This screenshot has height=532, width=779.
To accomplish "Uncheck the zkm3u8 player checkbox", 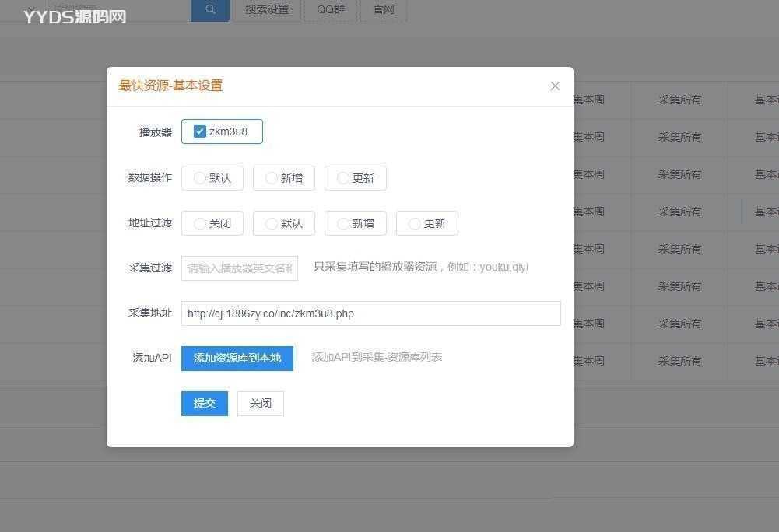I will point(200,131).
